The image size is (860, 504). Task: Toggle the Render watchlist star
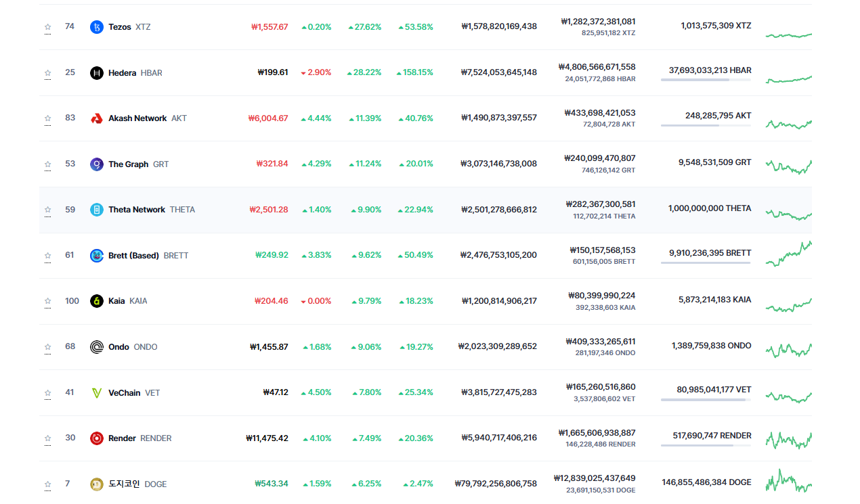click(48, 438)
